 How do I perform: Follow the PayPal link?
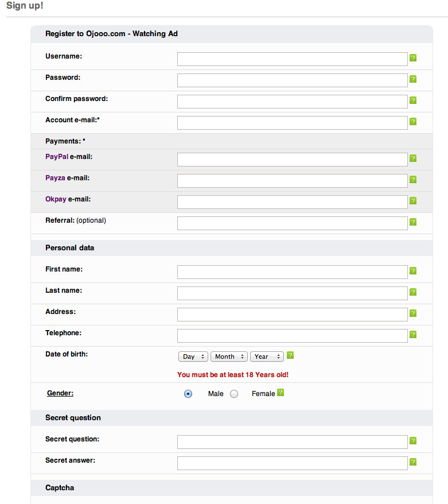57,157
